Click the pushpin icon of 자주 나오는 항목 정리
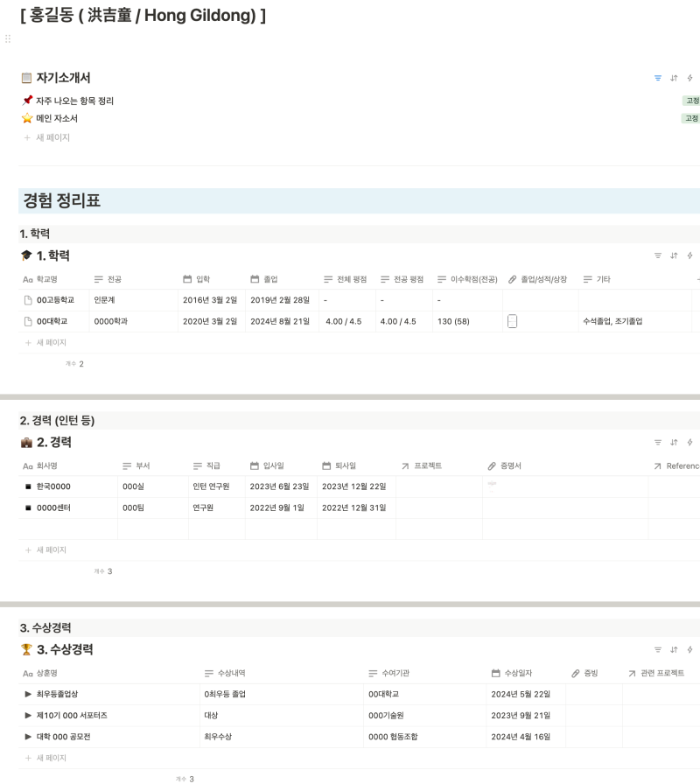Screen dimensions: 700x784 tap(27, 101)
